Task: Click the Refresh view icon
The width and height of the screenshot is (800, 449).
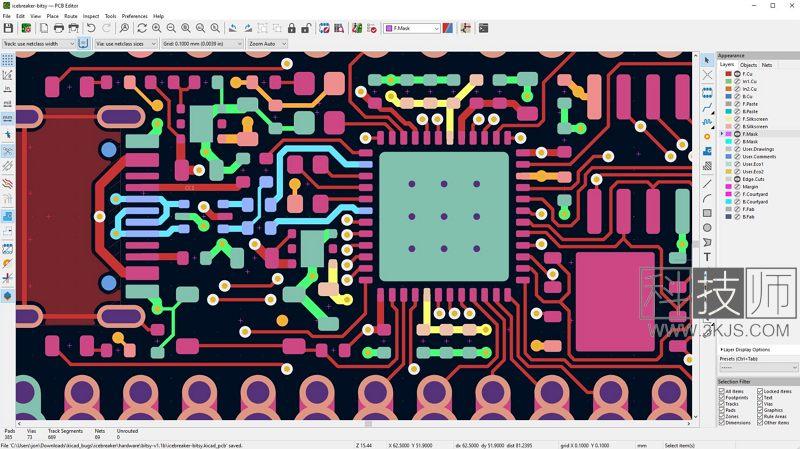Action: tap(142, 29)
